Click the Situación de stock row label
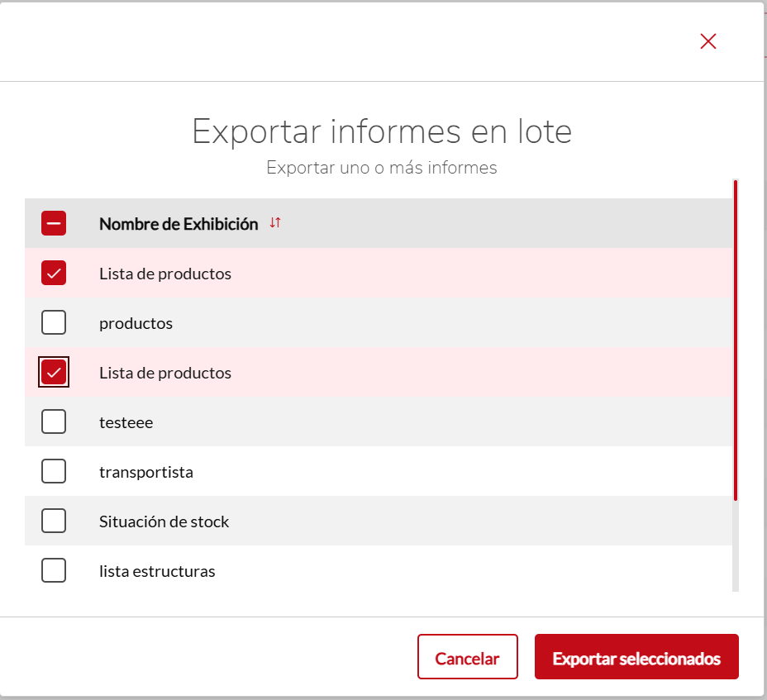Image resolution: width=767 pixels, height=700 pixels. pos(164,521)
